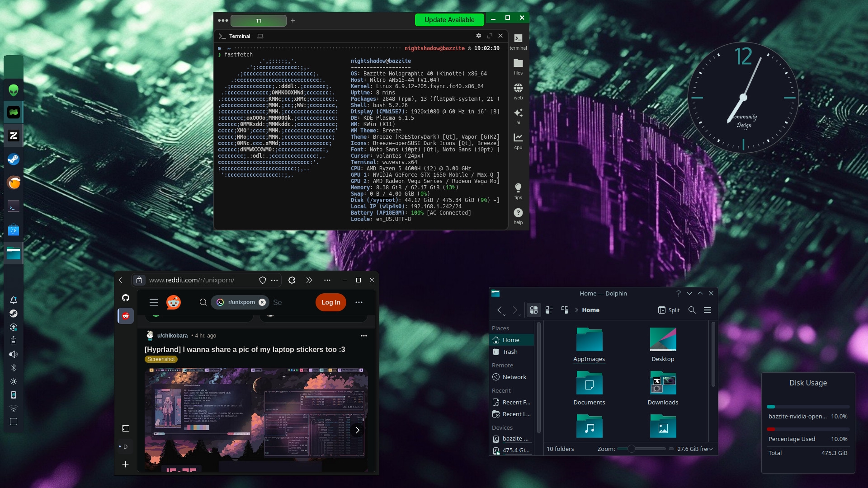
Task: Click the green Update Available button
Action: [449, 20]
